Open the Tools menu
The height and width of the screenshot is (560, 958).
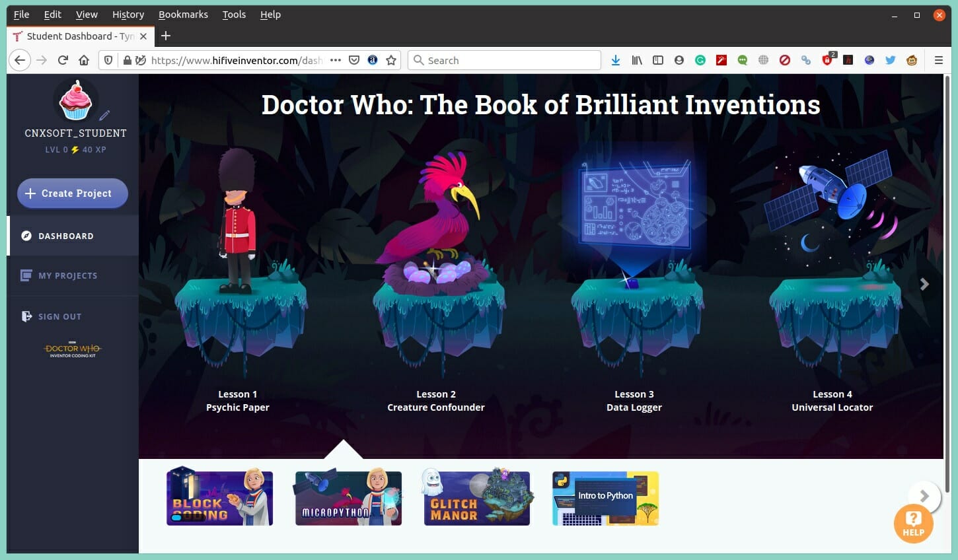(234, 15)
